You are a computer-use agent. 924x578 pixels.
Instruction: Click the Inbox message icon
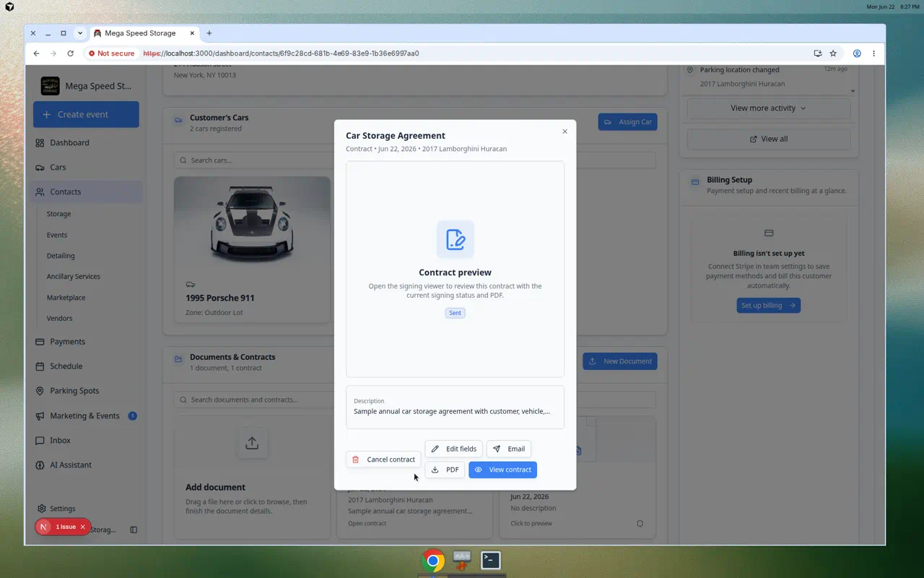point(40,441)
